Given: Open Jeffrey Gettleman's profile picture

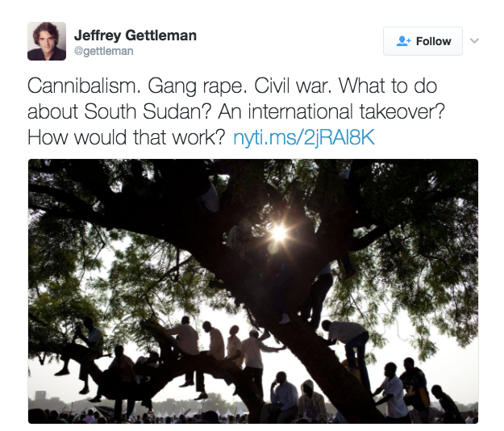Looking at the screenshot, I should (x=47, y=41).
